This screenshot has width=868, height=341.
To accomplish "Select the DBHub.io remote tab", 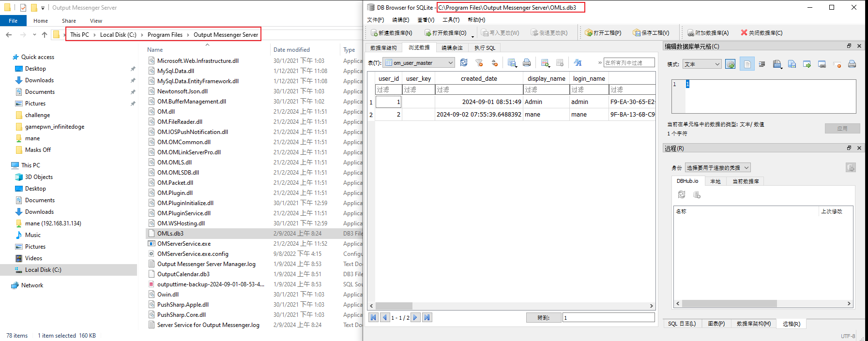I will pyautogui.click(x=687, y=181).
